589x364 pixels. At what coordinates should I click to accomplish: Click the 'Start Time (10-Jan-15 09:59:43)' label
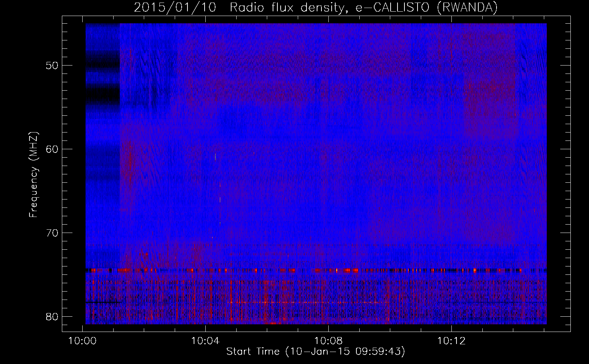pyautogui.click(x=316, y=352)
